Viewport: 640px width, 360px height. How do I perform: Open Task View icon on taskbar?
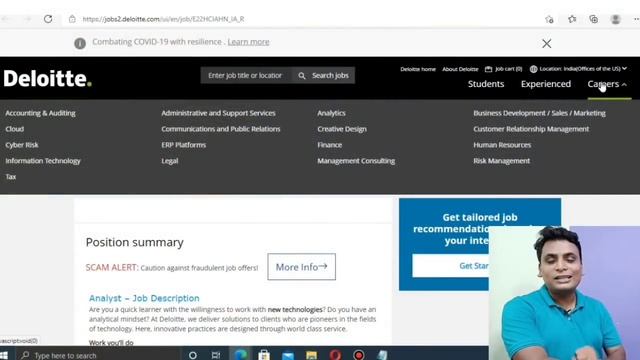click(x=216, y=355)
